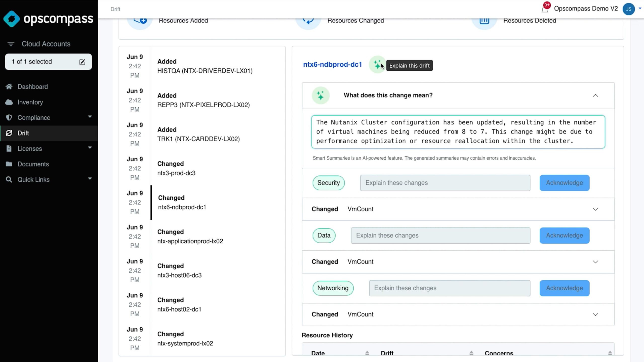
Task: Acknowledge the Networking change
Action: pos(565,288)
